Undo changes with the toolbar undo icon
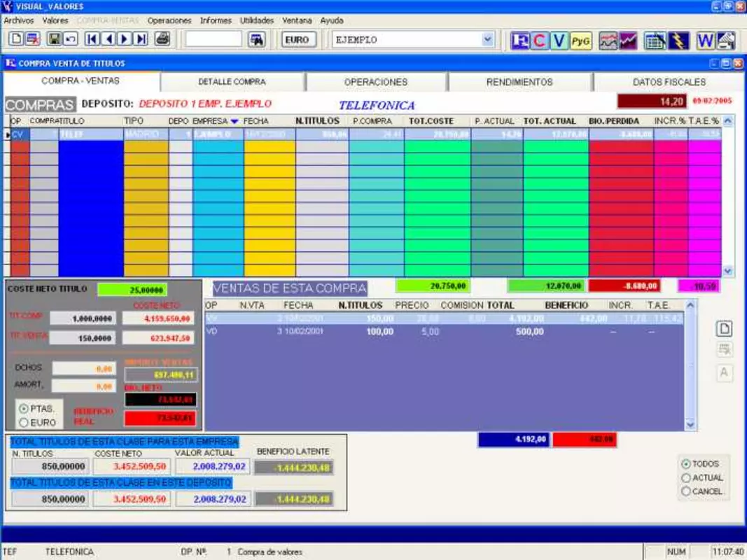This screenshot has height=560, width=747. coord(71,39)
